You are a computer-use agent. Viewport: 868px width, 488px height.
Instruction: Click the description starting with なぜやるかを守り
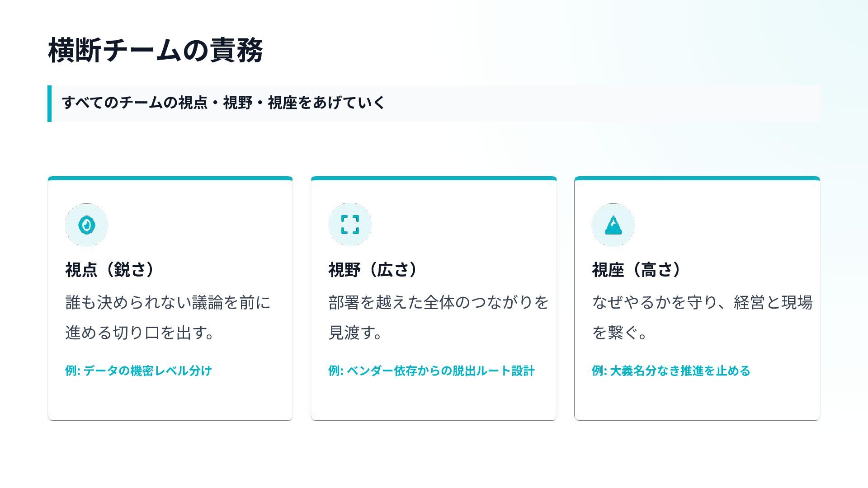click(702, 317)
